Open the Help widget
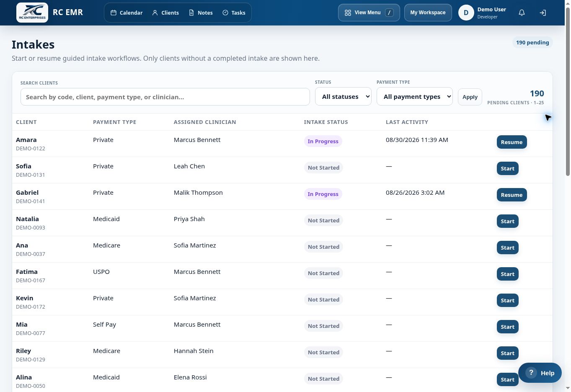Image resolution: width=571 pixels, height=392 pixels. (540, 373)
